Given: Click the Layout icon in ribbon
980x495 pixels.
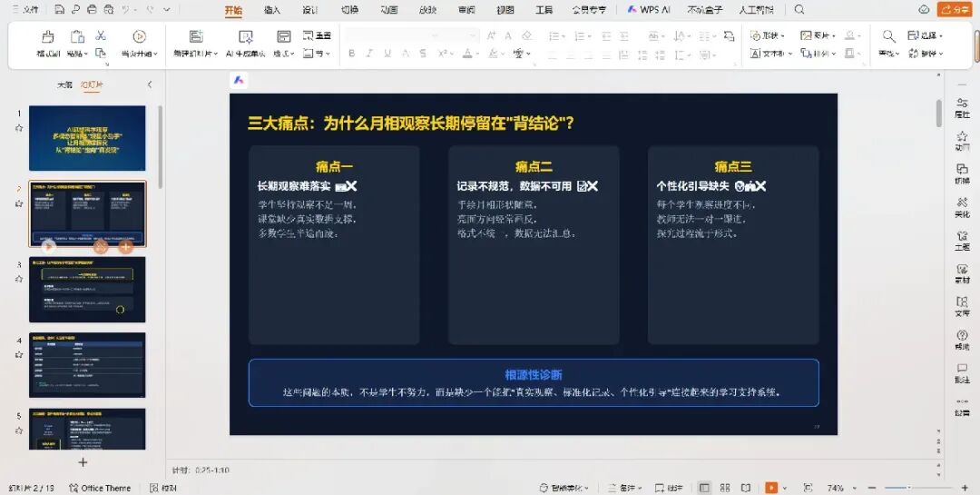Looking at the screenshot, I should click(x=284, y=36).
